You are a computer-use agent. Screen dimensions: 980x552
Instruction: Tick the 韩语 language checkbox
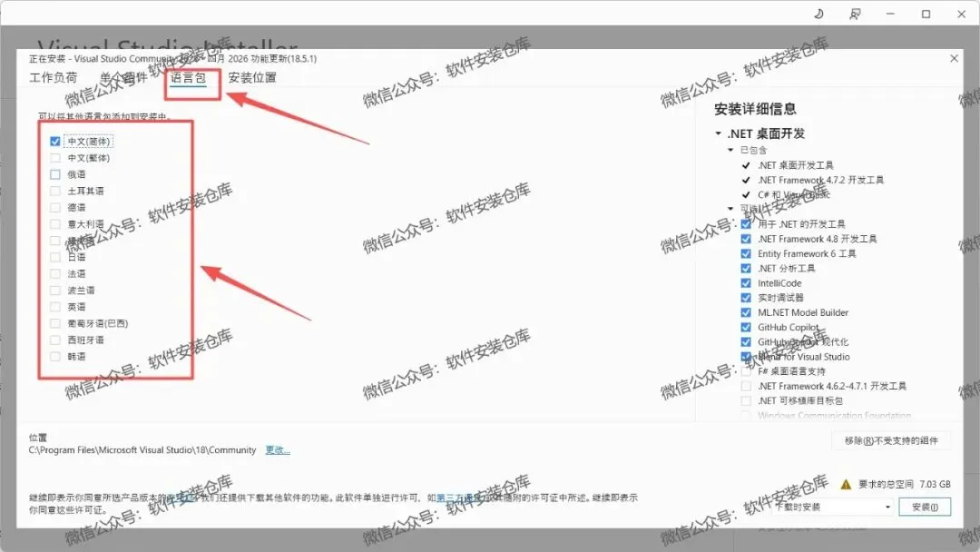[55, 356]
